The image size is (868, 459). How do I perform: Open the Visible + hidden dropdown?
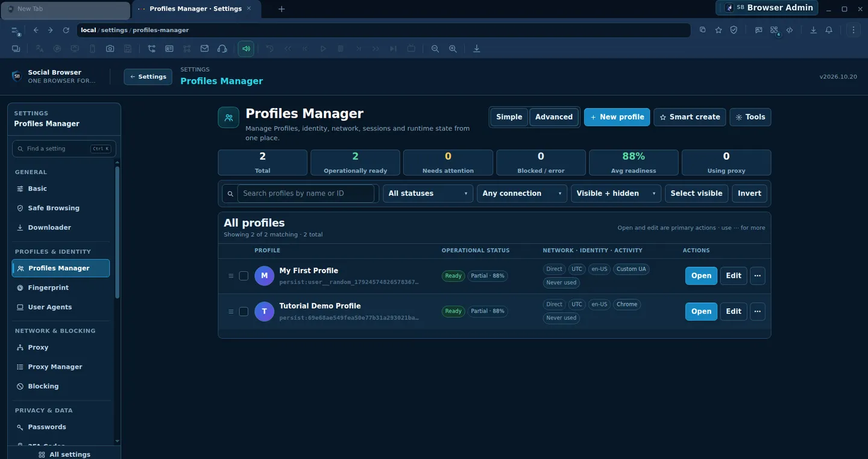pyautogui.click(x=616, y=194)
